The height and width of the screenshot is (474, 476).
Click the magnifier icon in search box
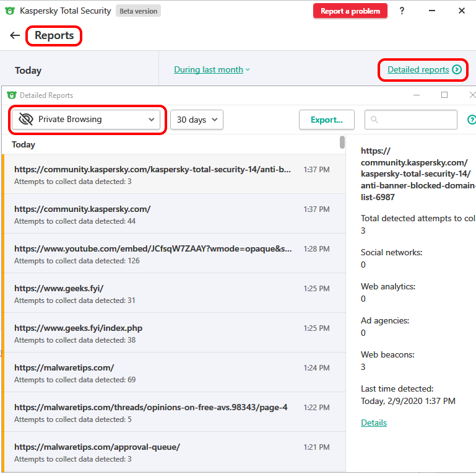point(374,120)
